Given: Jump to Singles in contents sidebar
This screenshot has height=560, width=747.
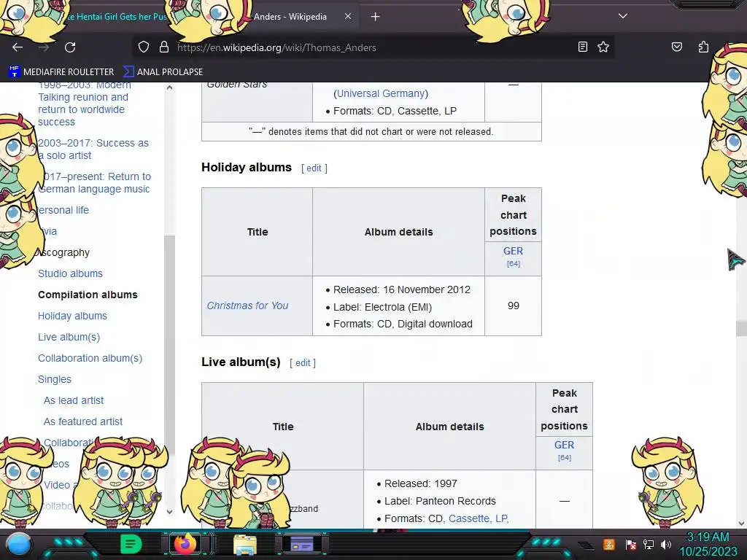Looking at the screenshot, I should coord(55,379).
